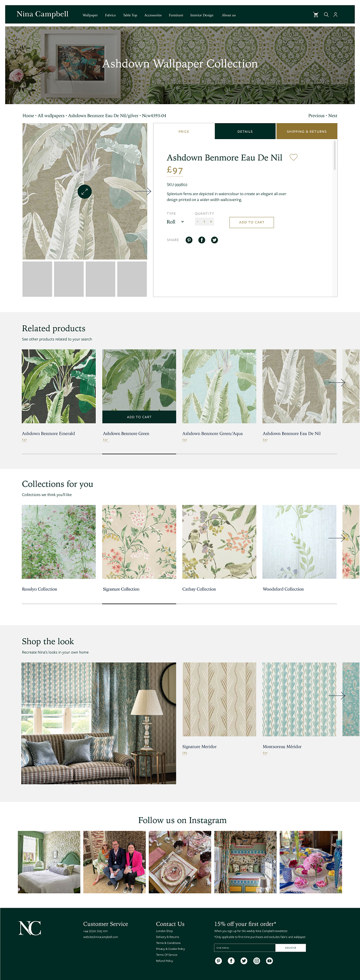Viewport: 360px width, 980px height.
Task: Share product on Pinterest beside SHARE label
Action: 189,240
